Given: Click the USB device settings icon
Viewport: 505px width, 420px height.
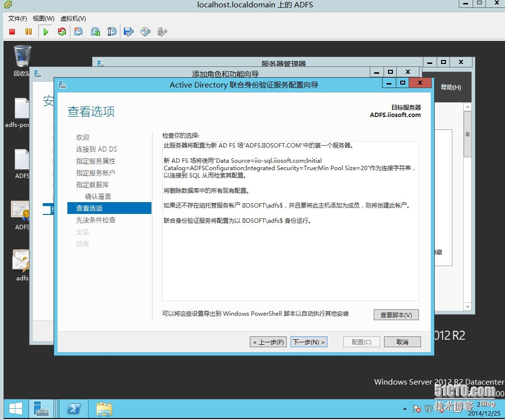Looking at the screenshot, I should click(x=162, y=31).
